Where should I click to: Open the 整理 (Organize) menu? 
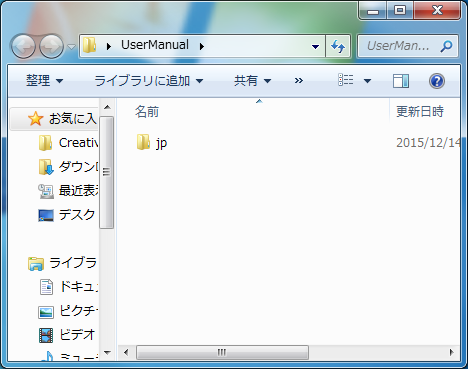[44, 81]
